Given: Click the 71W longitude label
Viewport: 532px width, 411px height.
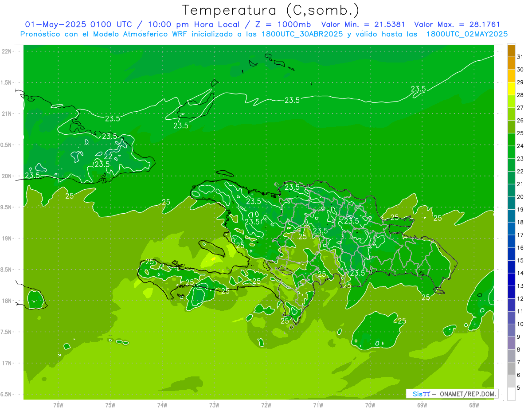Looking at the screenshot, I should click(x=318, y=405).
